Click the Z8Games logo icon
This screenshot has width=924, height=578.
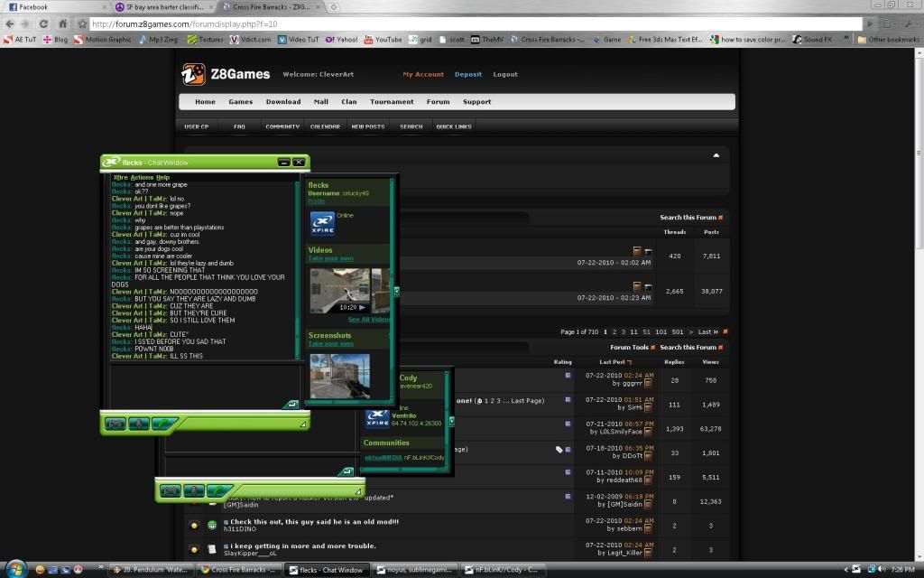pos(193,74)
